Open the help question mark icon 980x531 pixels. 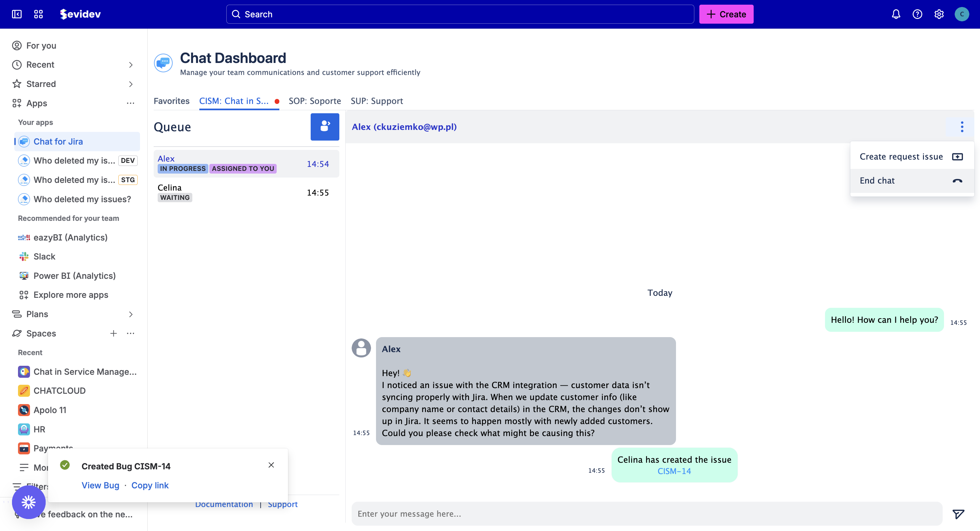917,14
